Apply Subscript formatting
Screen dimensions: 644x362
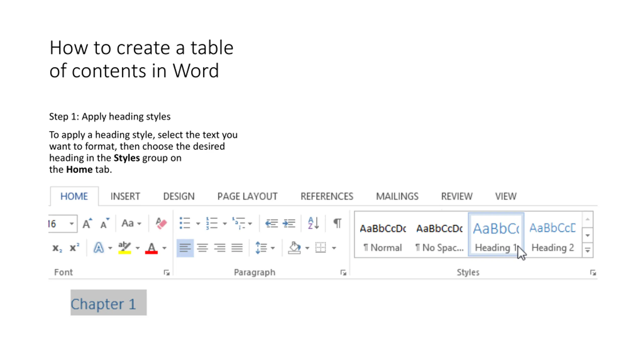tap(57, 248)
